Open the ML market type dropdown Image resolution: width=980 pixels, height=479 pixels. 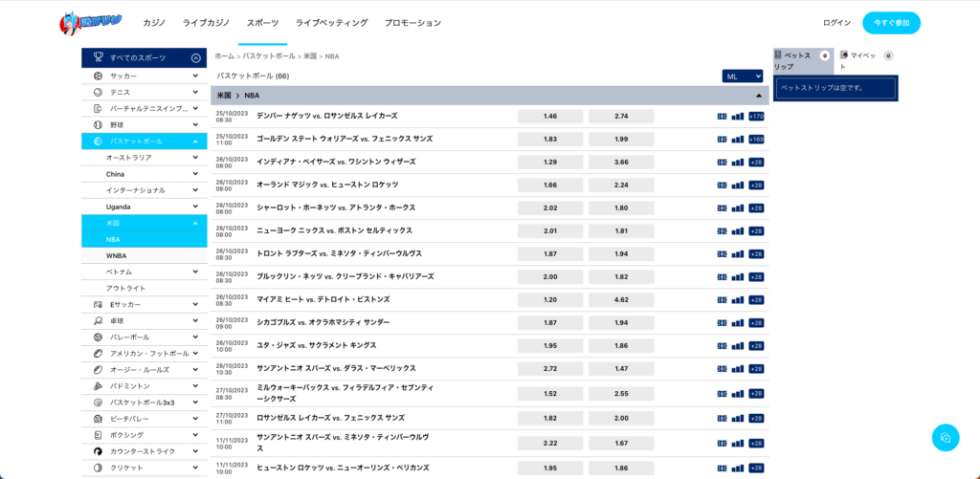pyautogui.click(x=743, y=76)
